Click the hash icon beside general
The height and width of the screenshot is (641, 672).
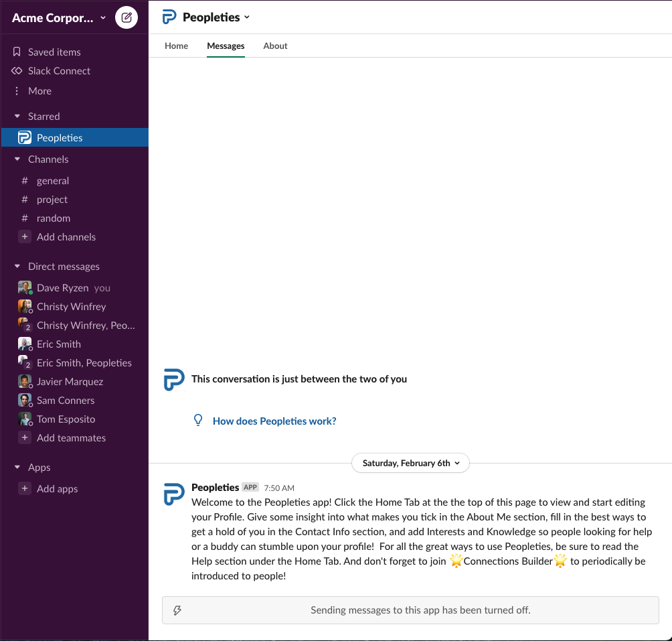pos(25,181)
